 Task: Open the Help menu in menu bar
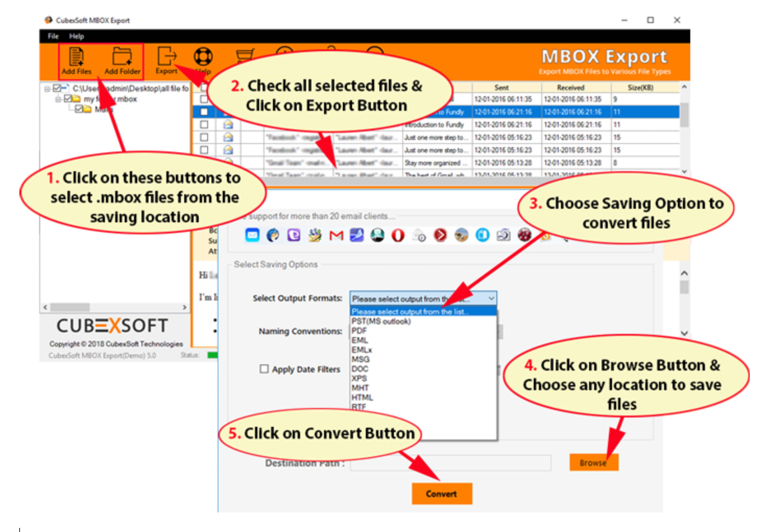tap(76, 36)
